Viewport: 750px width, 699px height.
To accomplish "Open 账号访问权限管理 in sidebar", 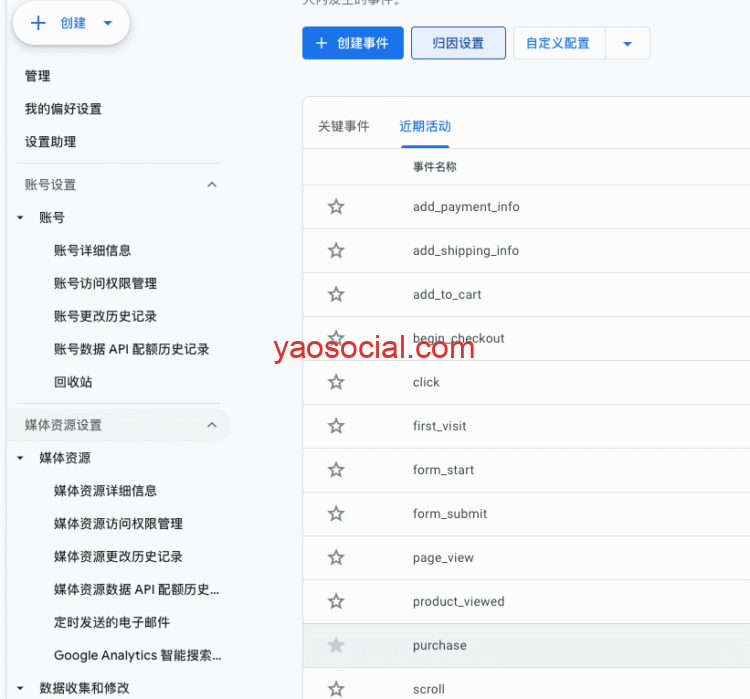I will coord(105,284).
